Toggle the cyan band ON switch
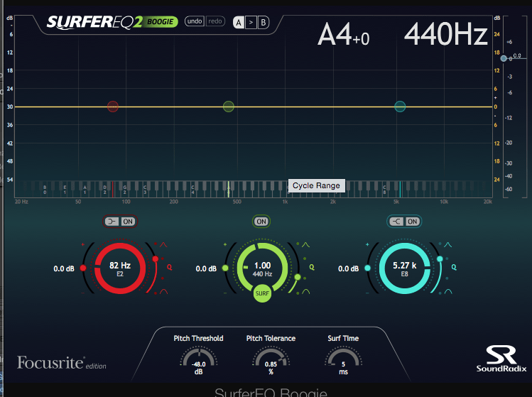Image resolution: width=532 pixels, height=397 pixels. [x=412, y=222]
